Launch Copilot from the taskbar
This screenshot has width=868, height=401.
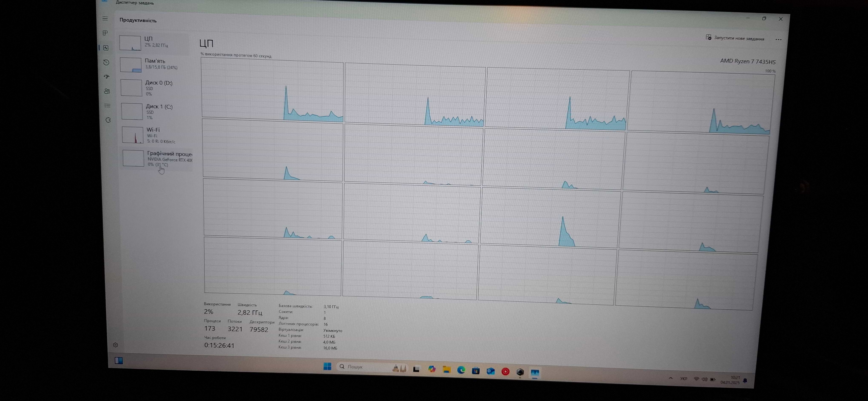432,369
